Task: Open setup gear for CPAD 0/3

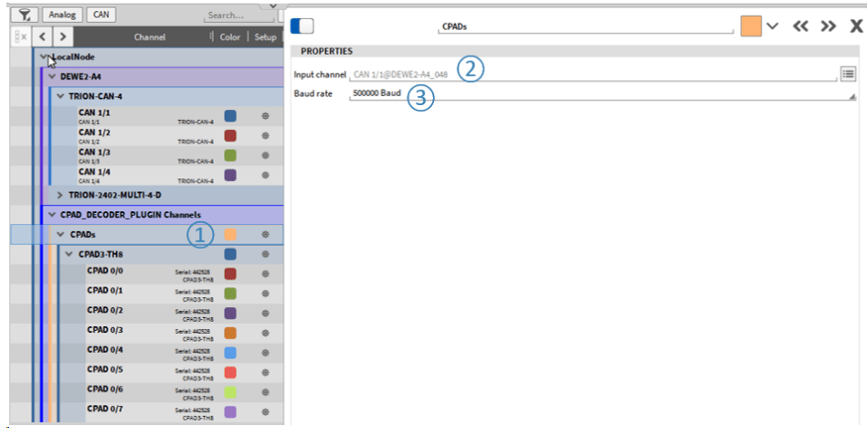Action: pyautogui.click(x=265, y=331)
